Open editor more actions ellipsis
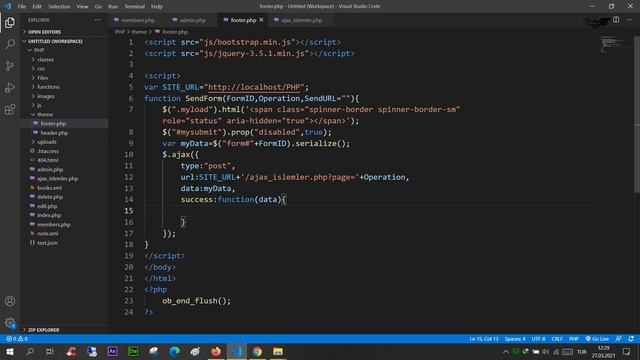640x360 pixels. pos(629,20)
